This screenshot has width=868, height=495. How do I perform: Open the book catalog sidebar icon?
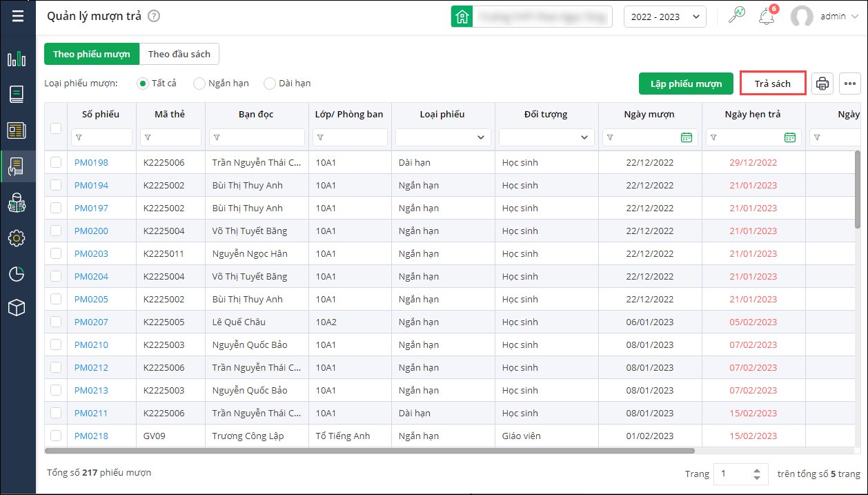click(17, 95)
